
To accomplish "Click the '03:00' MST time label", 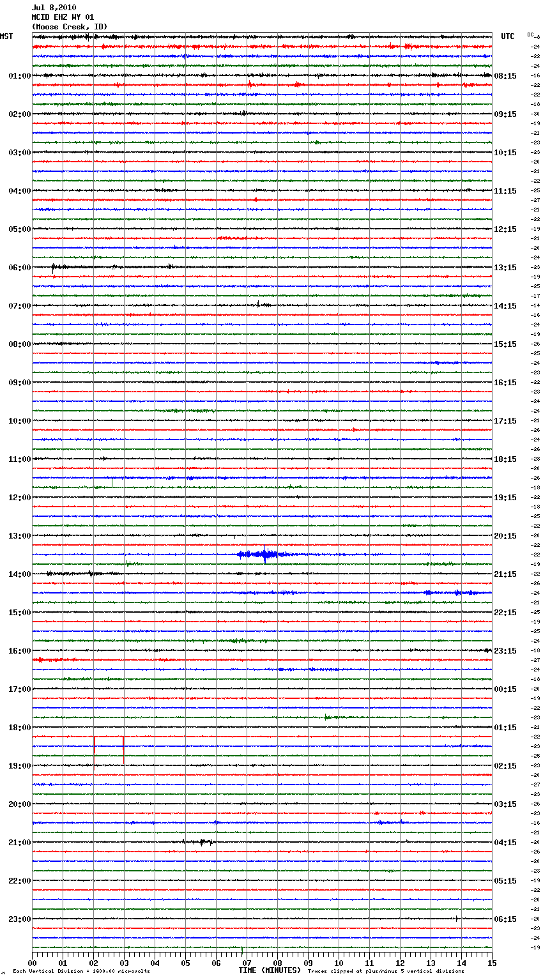I will 20,153.
